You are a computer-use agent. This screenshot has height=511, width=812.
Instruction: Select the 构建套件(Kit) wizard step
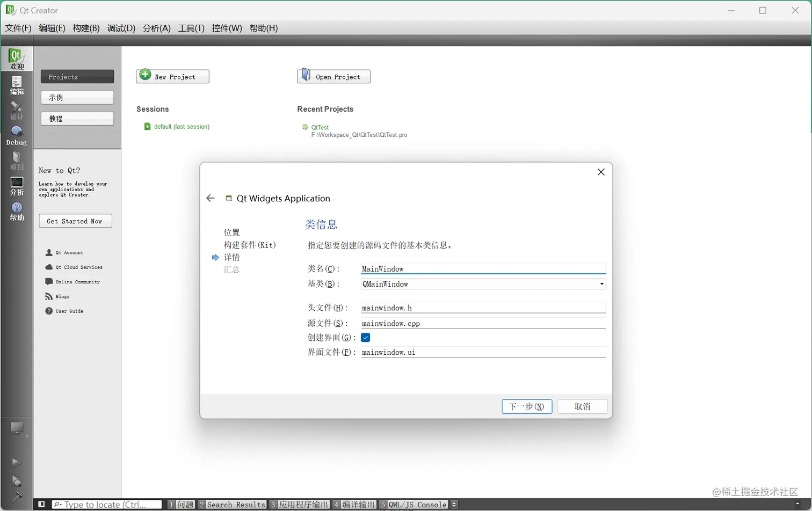pos(250,245)
